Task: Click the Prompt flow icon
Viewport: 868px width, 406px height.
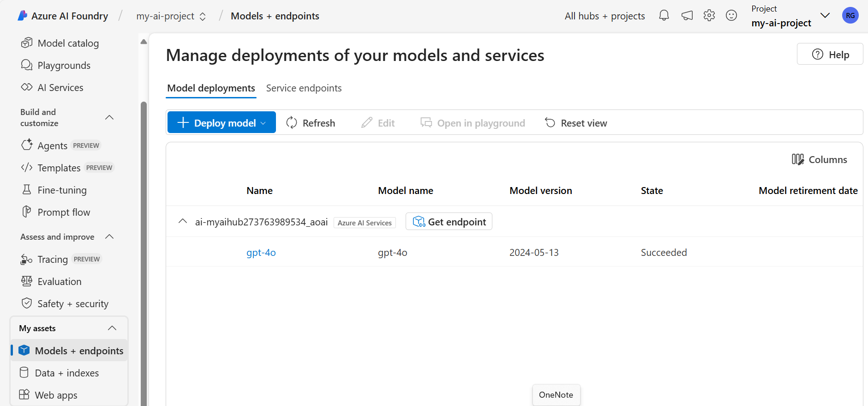Action: 27,212
